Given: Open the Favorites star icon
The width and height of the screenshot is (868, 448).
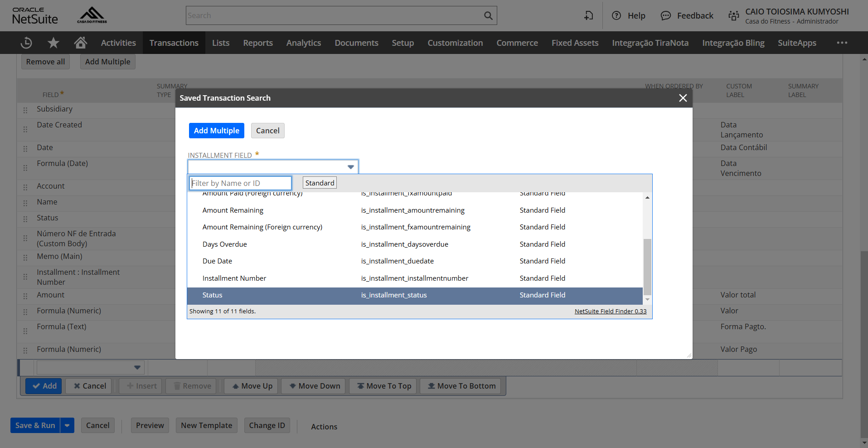Looking at the screenshot, I should click(x=53, y=42).
